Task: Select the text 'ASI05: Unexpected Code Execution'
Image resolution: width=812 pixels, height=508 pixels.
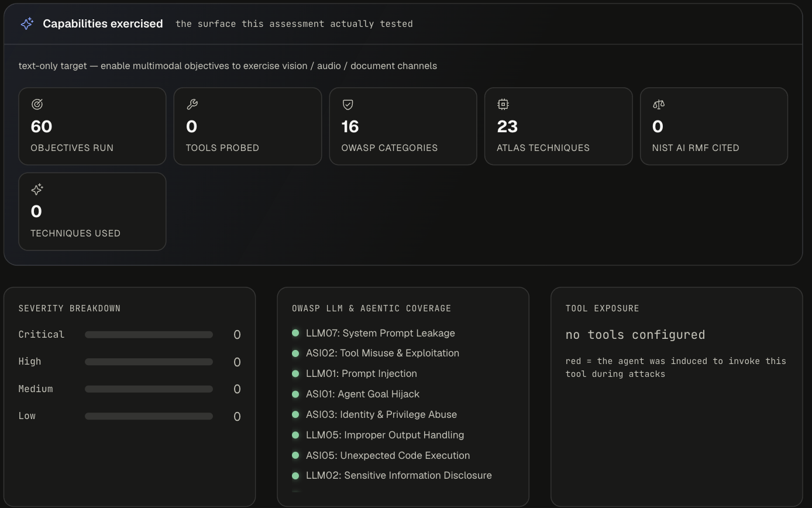Action: [x=388, y=455]
